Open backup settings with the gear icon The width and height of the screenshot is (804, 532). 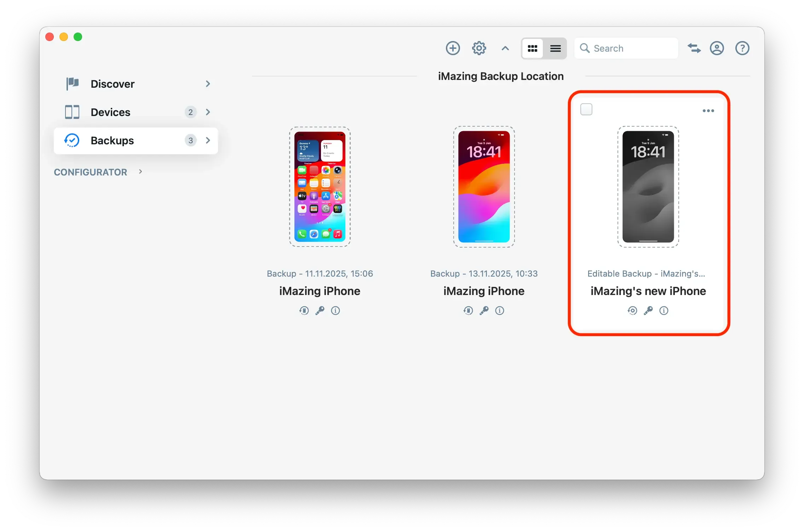pos(479,48)
